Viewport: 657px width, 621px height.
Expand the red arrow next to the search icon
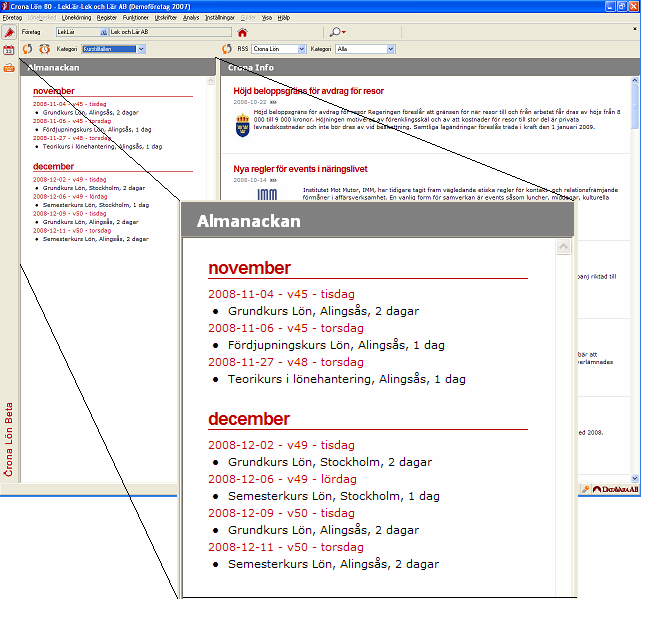[x=344, y=32]
